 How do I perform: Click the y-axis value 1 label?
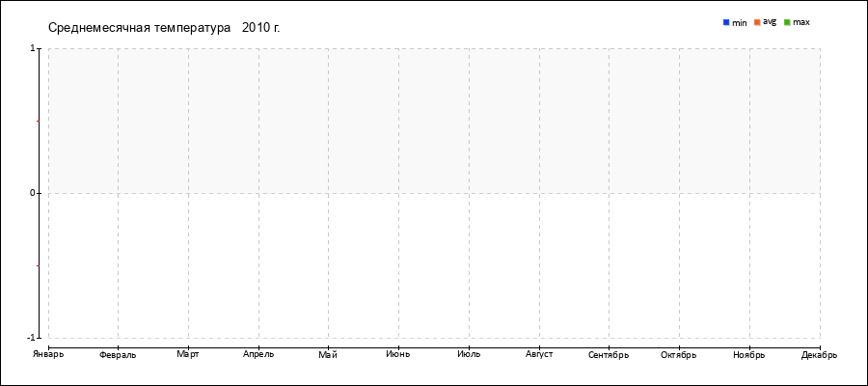[33, 47]
